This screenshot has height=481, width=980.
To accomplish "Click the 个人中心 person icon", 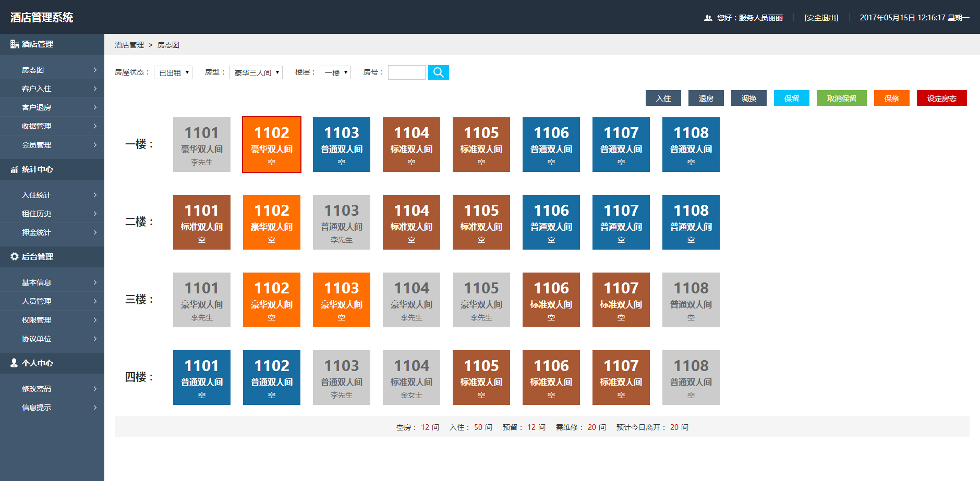I will (15, 363).
